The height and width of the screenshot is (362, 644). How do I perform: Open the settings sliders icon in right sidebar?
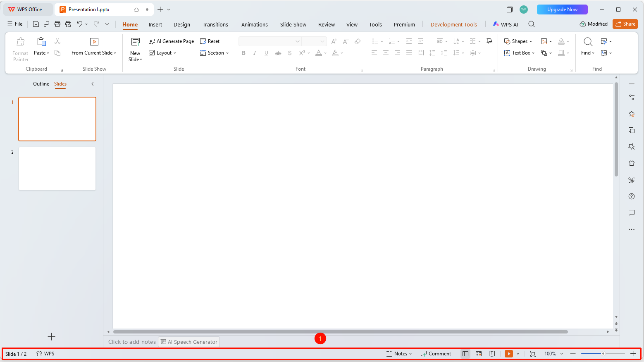tap(632, 98)
